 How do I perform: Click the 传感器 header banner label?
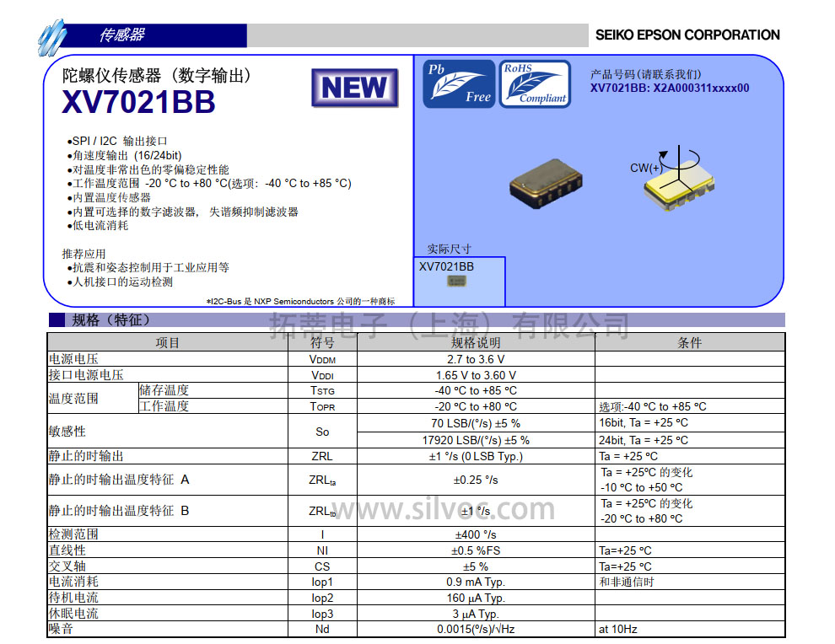pyautogui.click(x=122, y=35)
